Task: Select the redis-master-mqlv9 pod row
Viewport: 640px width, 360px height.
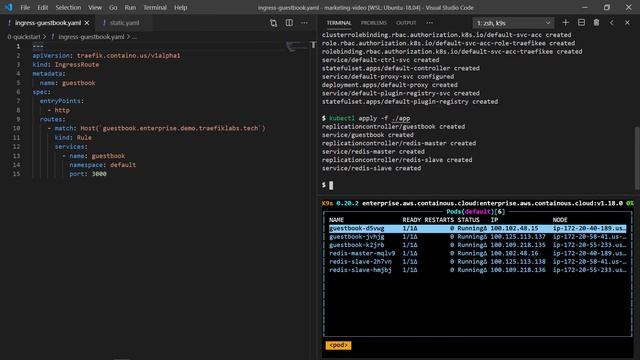Action: 477,253
